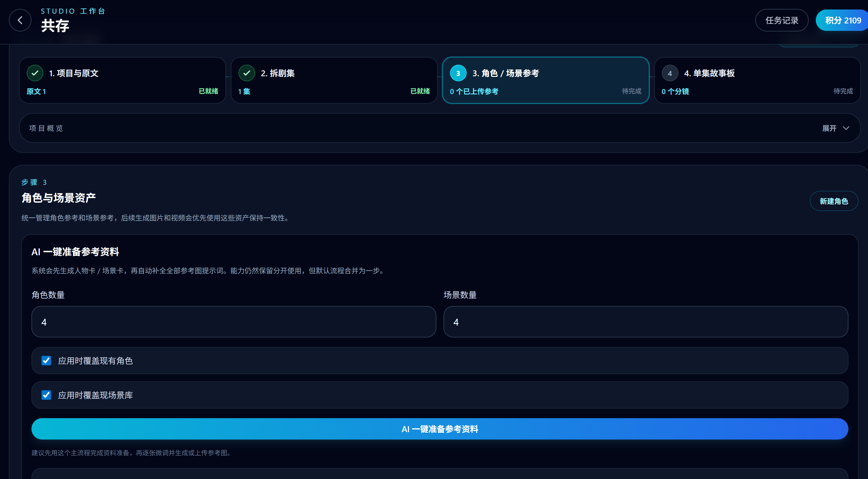Screen dimensions: 868x479
Task: Click the step 4 number badge
Action: tap(670, 73)
